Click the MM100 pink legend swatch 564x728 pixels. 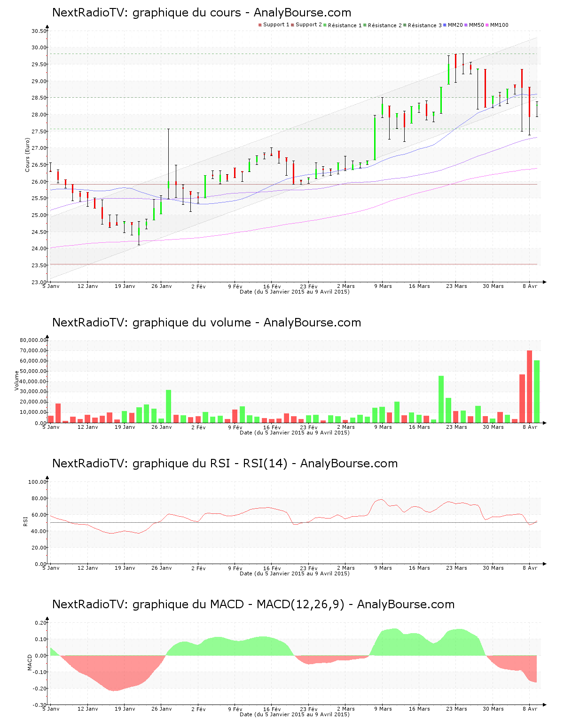(487, 25)
